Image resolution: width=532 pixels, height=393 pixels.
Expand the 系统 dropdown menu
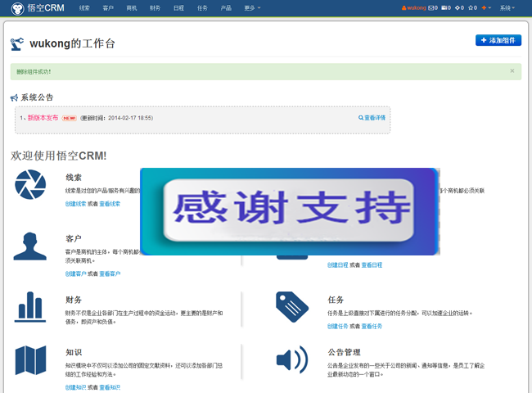[507, 8]
